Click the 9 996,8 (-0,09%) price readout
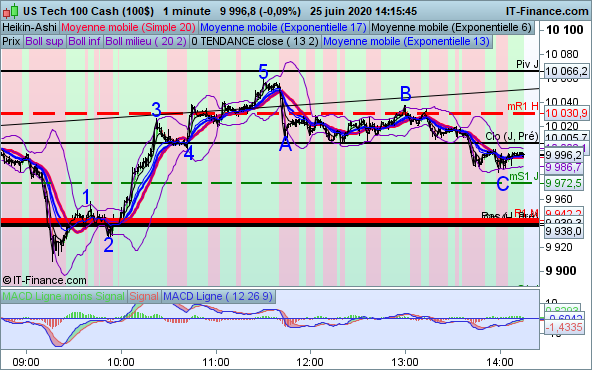Screen dimensions: 592x370 click(260, 11)
